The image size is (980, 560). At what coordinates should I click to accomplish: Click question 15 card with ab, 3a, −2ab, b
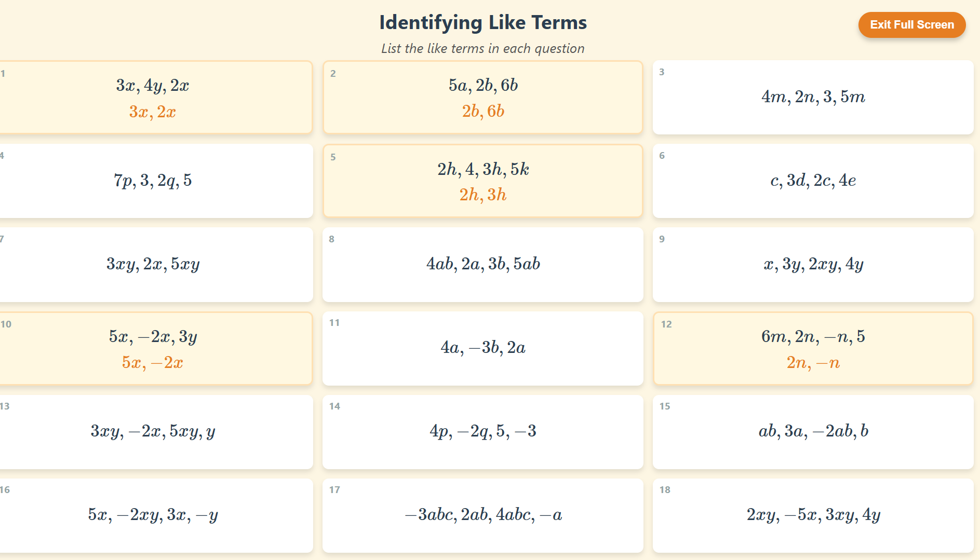pos(813,432)
